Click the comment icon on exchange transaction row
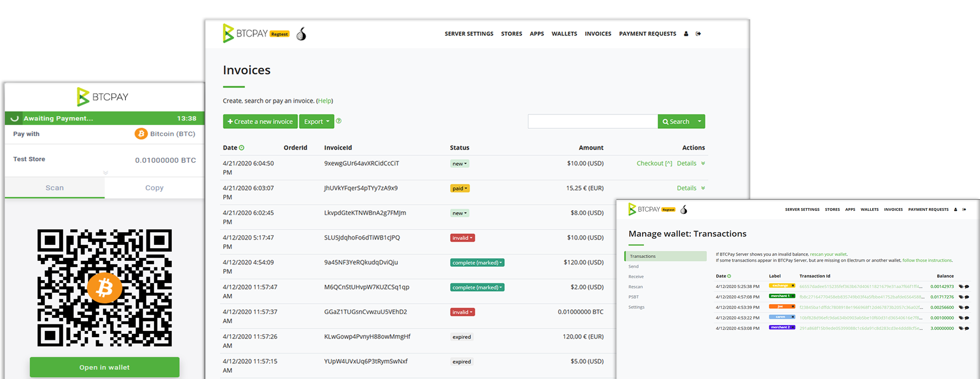Image resolution: width=980 pixels, height=379 pixels. click(966, 287)
